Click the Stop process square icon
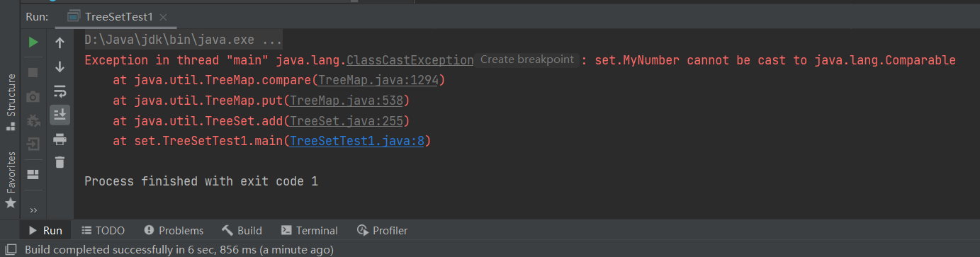Viewport: 980px width, 257px height. (x=33, y=72)
